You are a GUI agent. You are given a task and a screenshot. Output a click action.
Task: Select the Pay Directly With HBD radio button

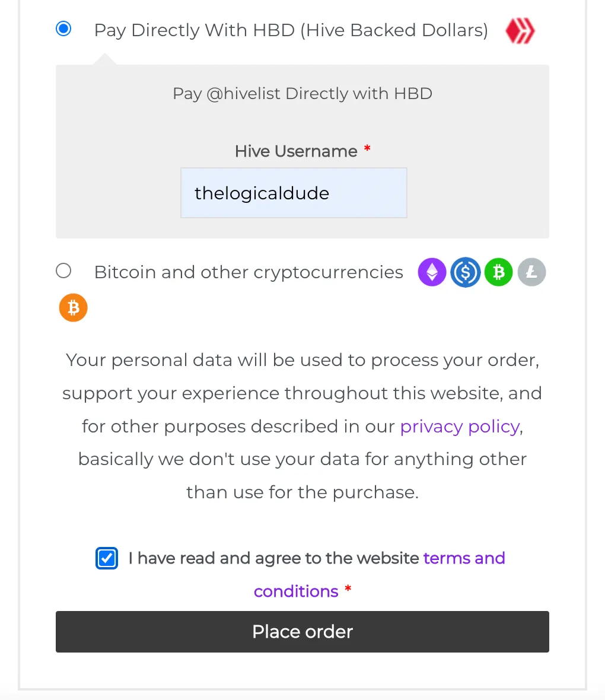(63, 28)
